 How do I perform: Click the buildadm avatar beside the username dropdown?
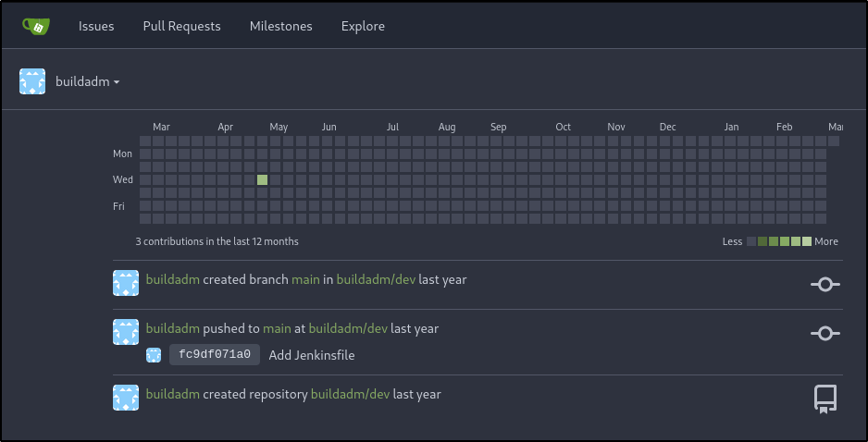33,81
